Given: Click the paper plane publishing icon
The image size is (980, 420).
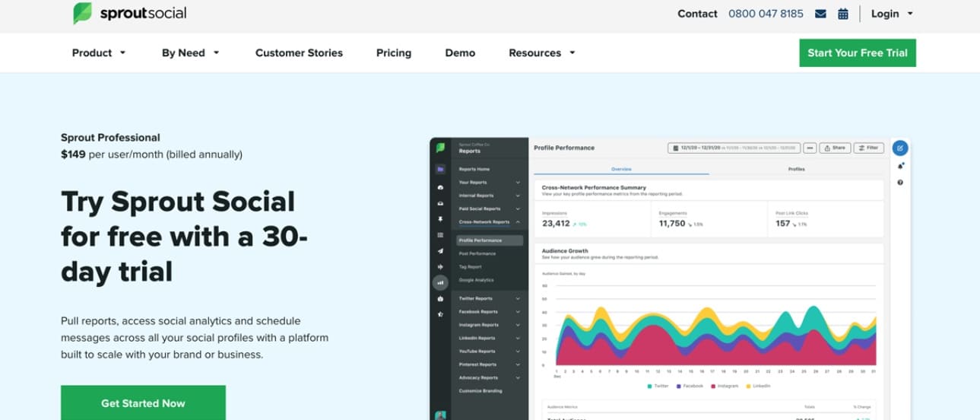Looking at the screenshot, I should click(x=440, y=251).
